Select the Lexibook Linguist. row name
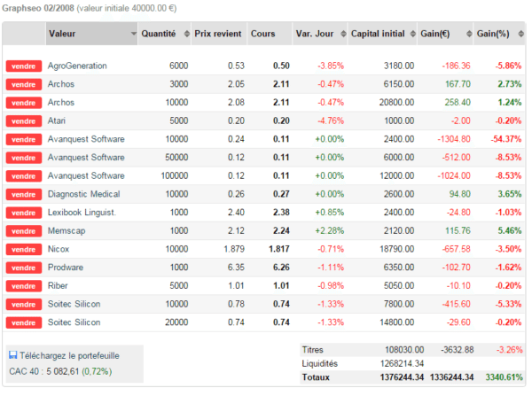The width and height of the screenshot is (532, 396). tap(82, 213)
